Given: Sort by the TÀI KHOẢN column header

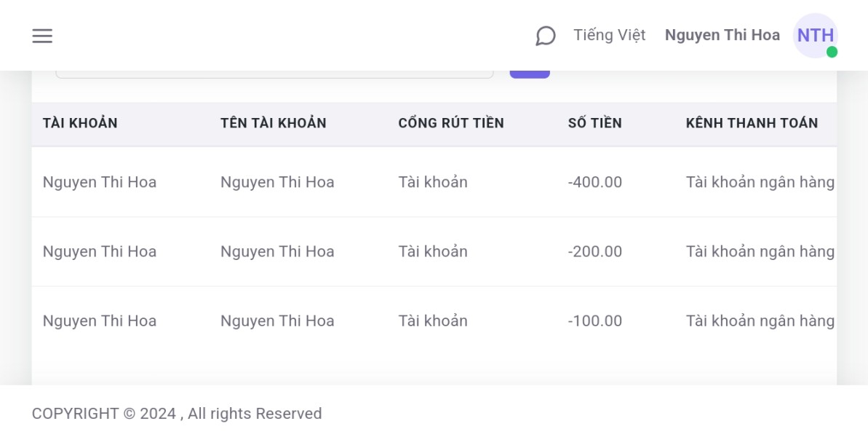Looking at the screenshot, I should pos(80,123).
